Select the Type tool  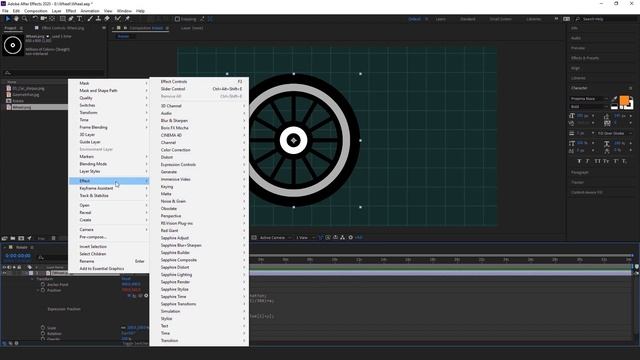click(x=79, y=19)
